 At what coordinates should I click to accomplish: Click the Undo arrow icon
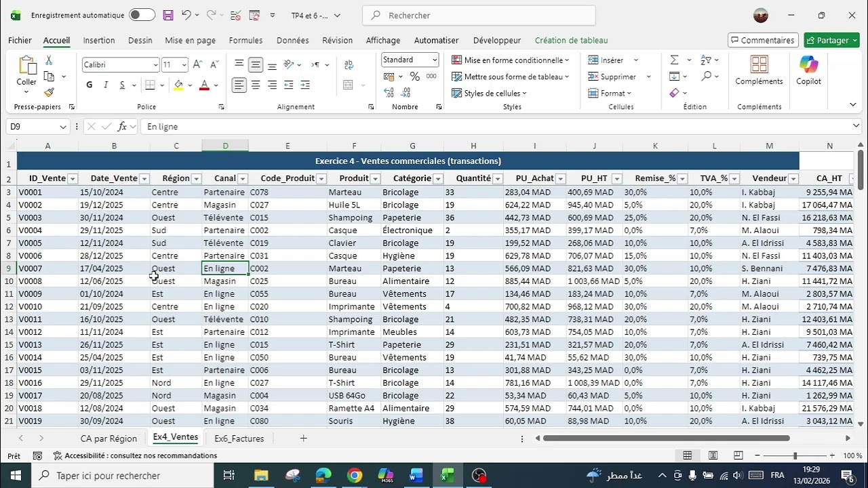[x=186, y=15]
